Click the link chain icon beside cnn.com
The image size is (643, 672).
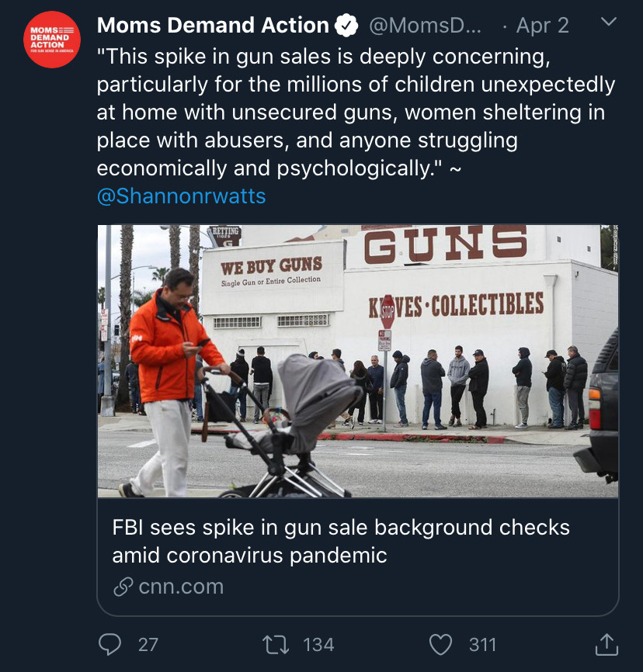pyautogui.click(x=123, y=587)
